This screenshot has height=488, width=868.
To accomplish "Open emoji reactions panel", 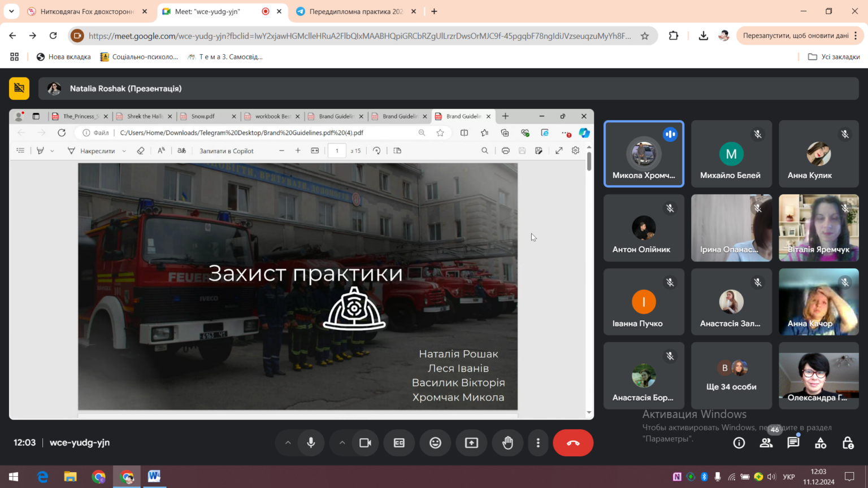I will point(435,443).
